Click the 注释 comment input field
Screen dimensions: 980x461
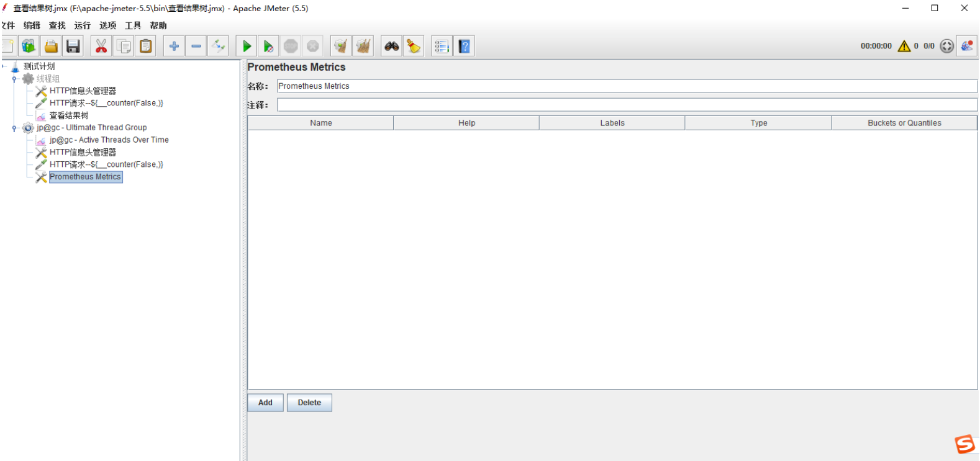coord(627,105)
